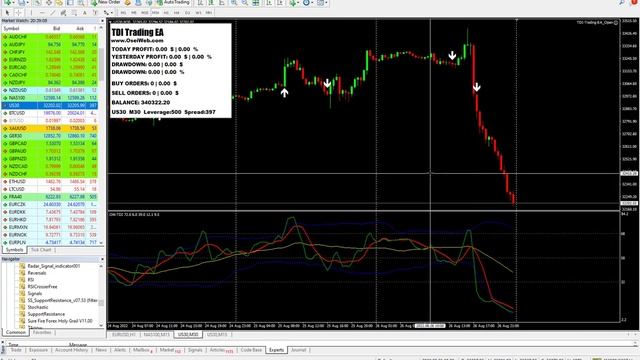Screen dimensions: 640x360
Task: Switch to Tick Chart tab
Action: [42, 250]
